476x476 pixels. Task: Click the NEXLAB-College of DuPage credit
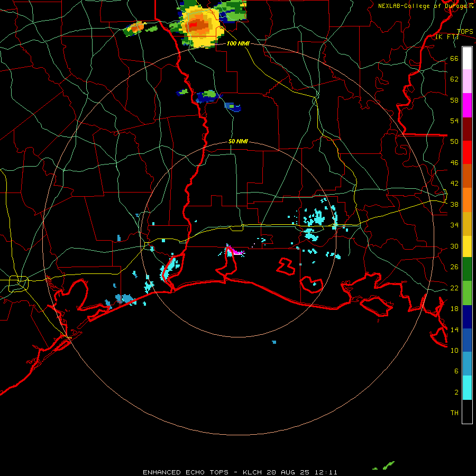(x=423, y=6)
